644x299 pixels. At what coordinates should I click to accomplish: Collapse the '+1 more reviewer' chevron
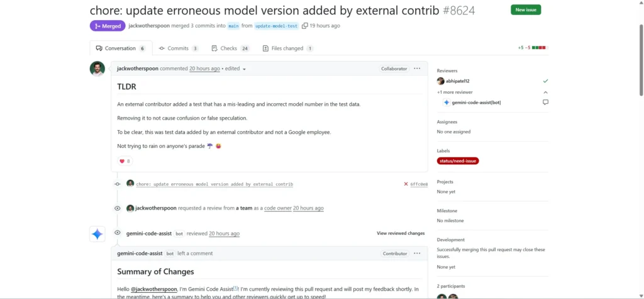tap(545, 92)
